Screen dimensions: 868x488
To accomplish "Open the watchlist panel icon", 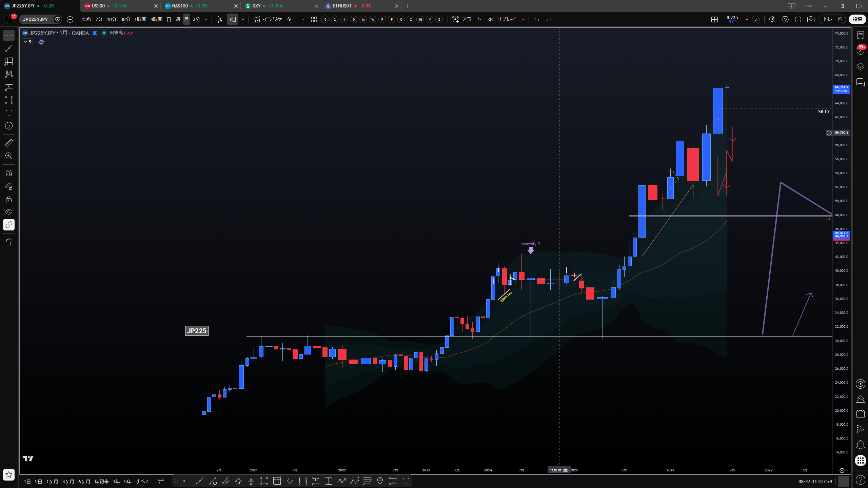I will [860, 35].
